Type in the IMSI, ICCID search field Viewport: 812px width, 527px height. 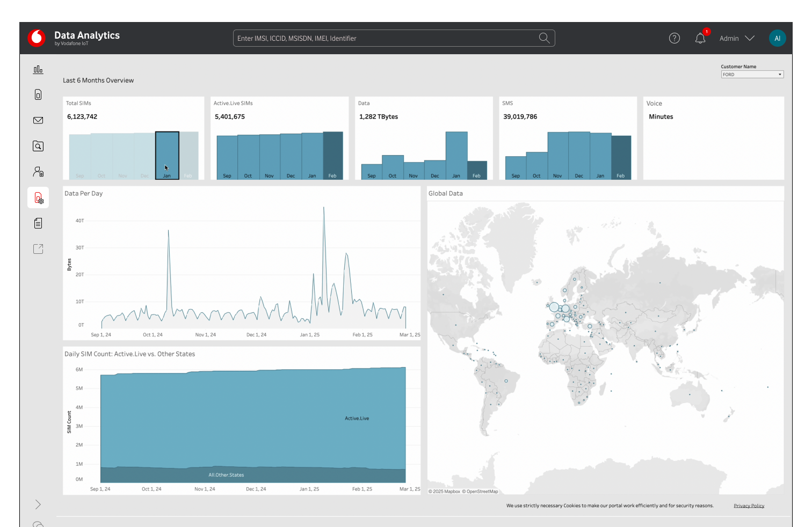click(384, 38)
